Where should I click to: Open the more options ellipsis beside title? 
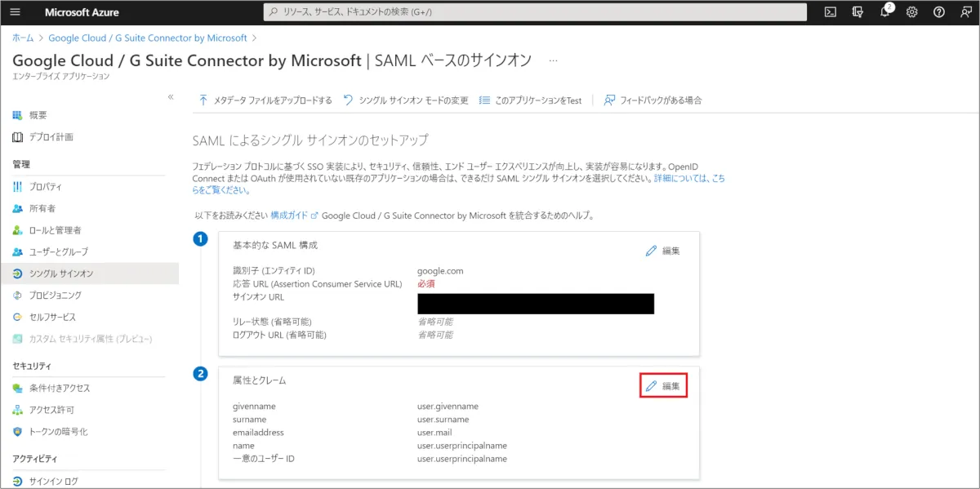tap(553, 60)
